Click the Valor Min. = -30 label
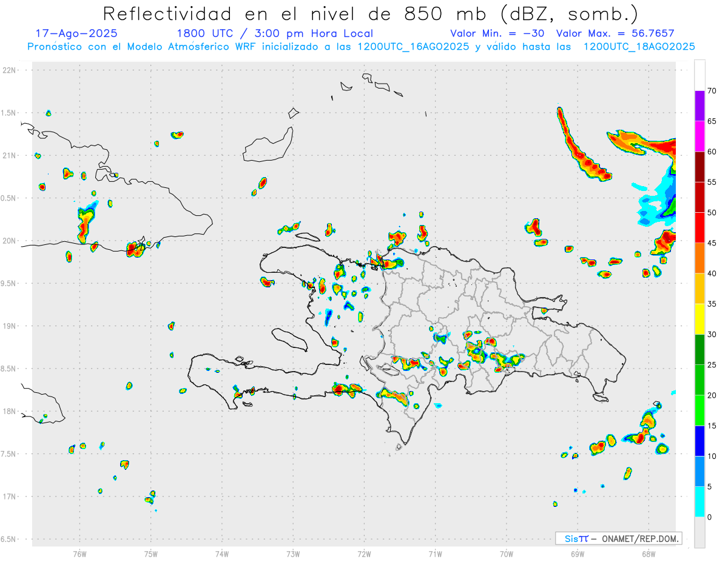Viewport: 728px width, 562px height. pyautogui.click(x=497, y=33)
